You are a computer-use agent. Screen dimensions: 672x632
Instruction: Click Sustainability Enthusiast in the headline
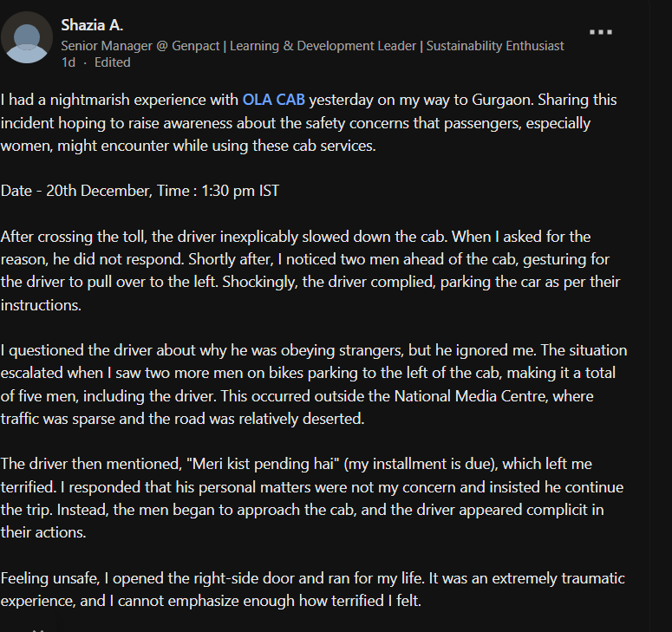tap(495, 46)
